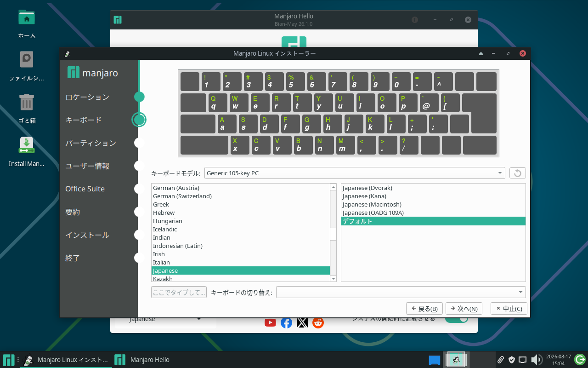Screen dimensions: 588x368
Task: Choose the Japanese (OADG 109A) variant
Action: 433,213
